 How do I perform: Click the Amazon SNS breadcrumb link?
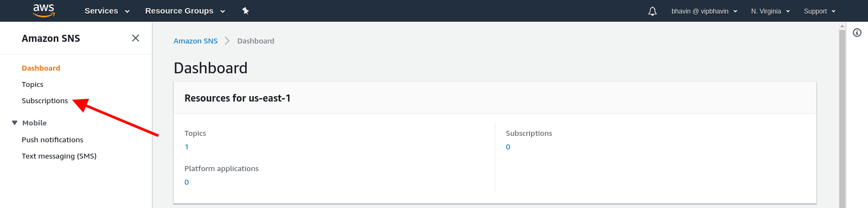tap(195, 41)
